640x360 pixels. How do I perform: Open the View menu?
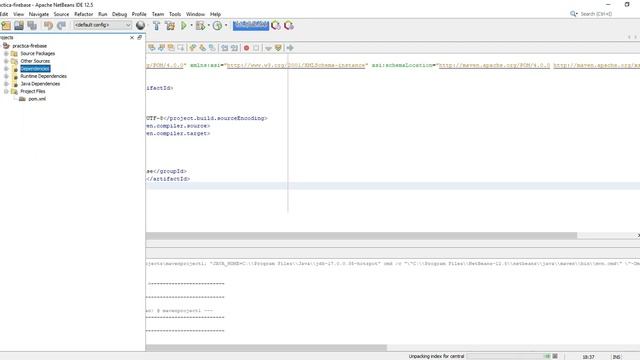[x=18, y=14]
